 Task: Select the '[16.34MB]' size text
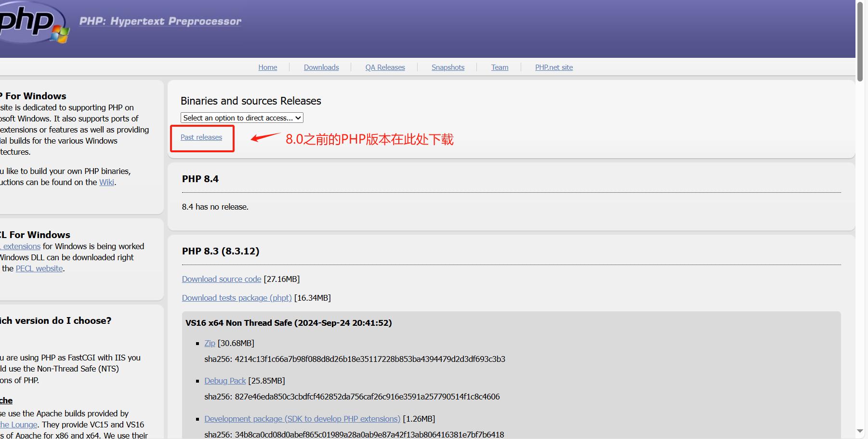click(313, 298)
